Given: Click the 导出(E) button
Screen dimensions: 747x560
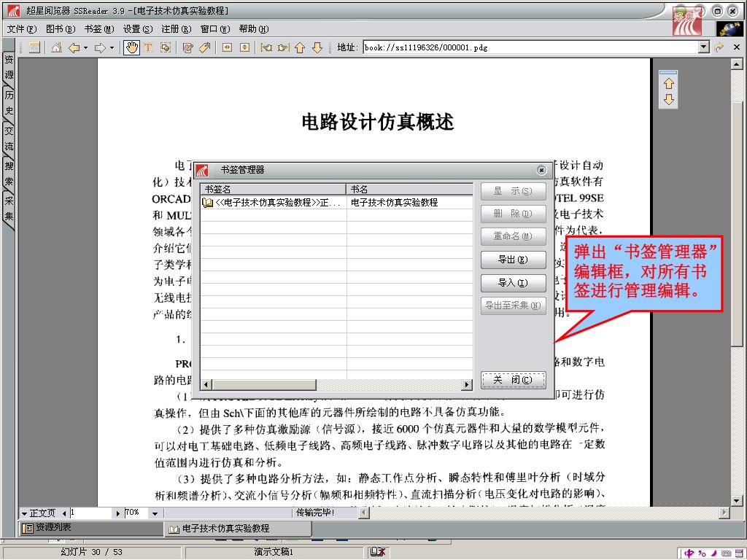Looking at the screenshot, I should click(x=513, y=260).
